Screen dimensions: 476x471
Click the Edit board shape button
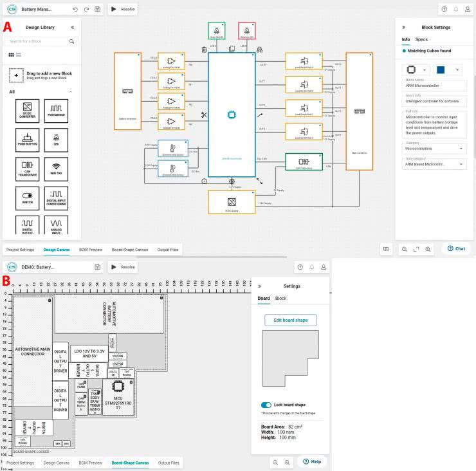pyautogui.click(x=290, y=320)
